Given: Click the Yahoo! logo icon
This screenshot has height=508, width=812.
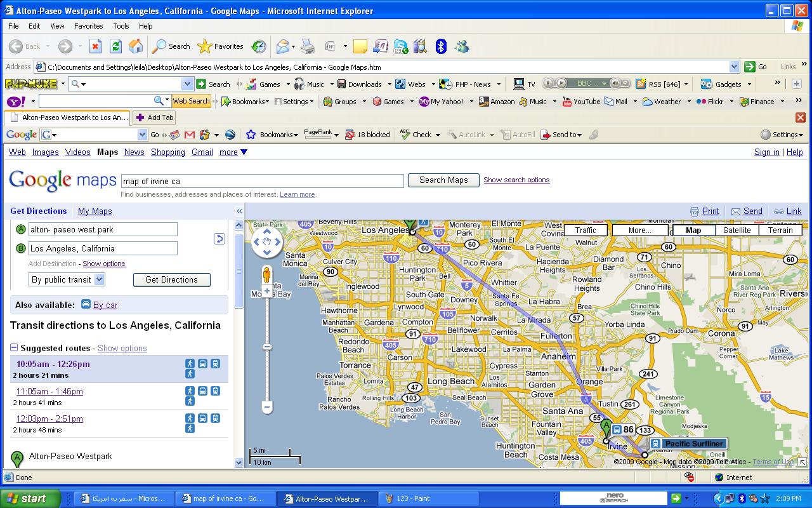Looking at the screenshot, I should pyautogui.click(x=15, y=101).
